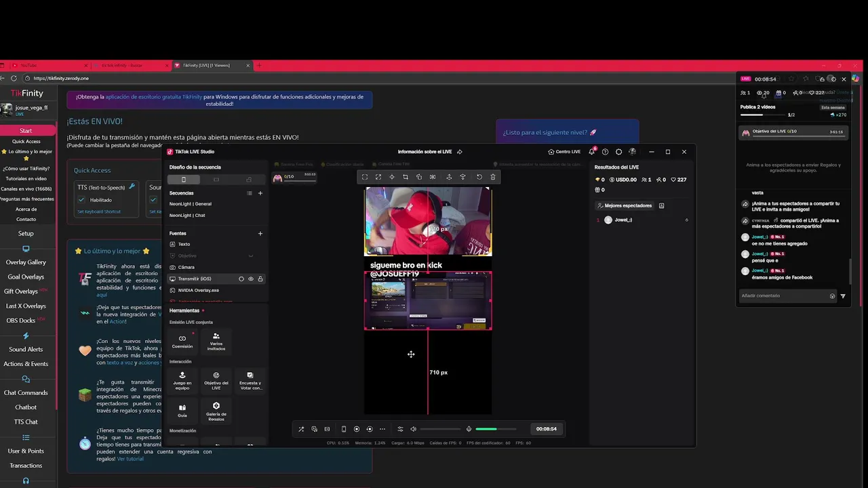
Task: Open Sound Alerts in TikFinity sidebar
Action: point(26,349)
